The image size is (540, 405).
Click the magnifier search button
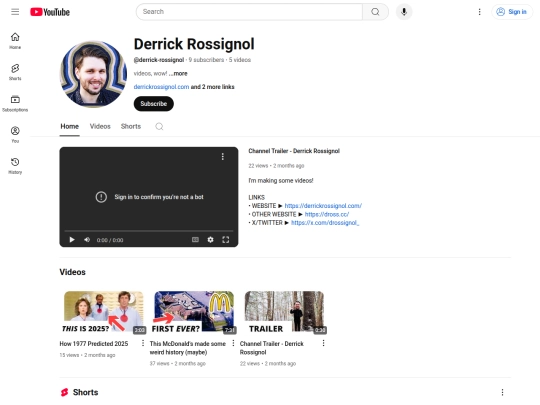(375, 12)
